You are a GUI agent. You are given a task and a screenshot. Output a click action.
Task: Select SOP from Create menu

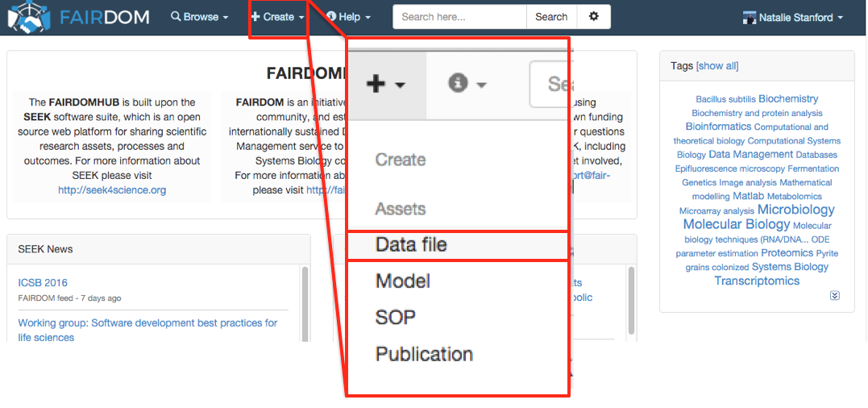pyautogui.click(x=395, y=318)
